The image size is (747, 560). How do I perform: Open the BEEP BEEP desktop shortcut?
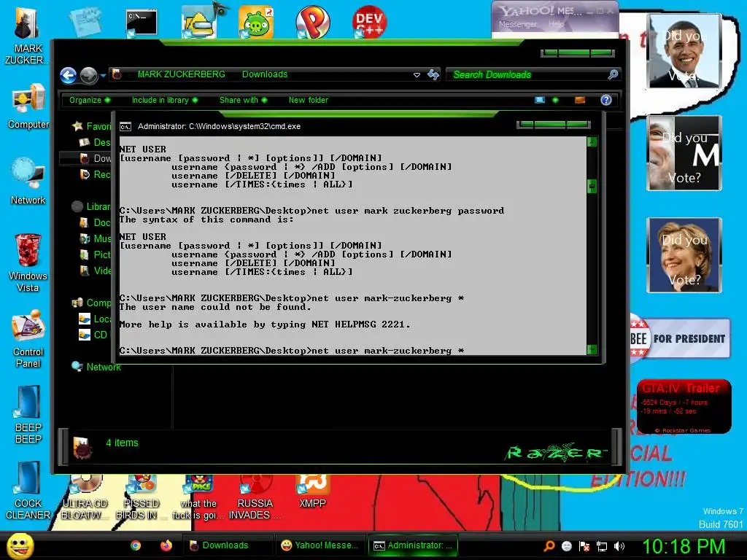point(28,415)
